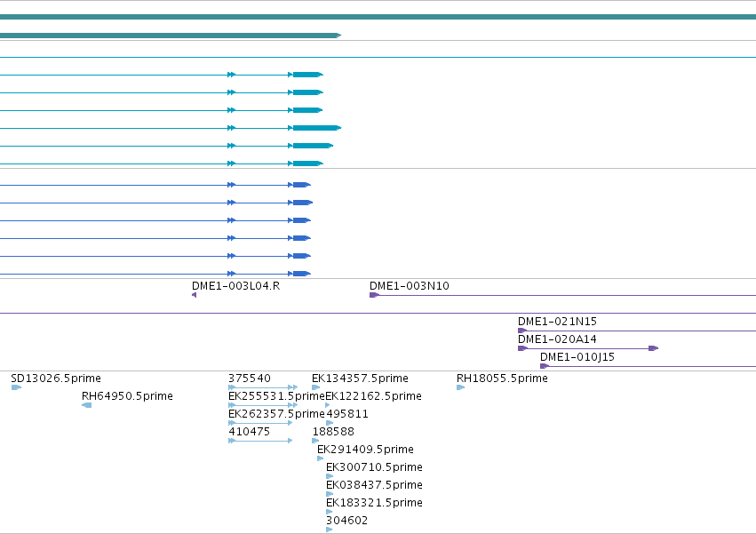Select the small purple arrowhead under DME1-003L04.R
Viewport: 756px width, 534px height.
pyautogui.click(x=194, y=295)
